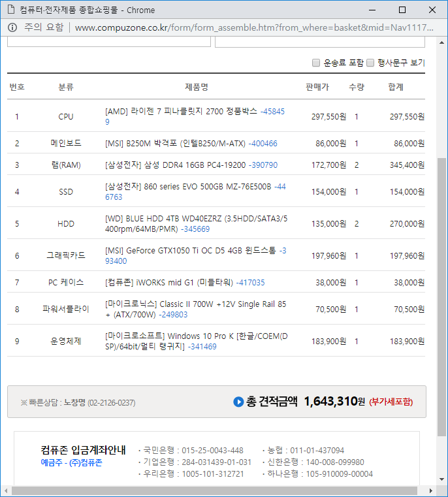Select the SSD category cell
This screenshot has width=448, height=497.
66,192
